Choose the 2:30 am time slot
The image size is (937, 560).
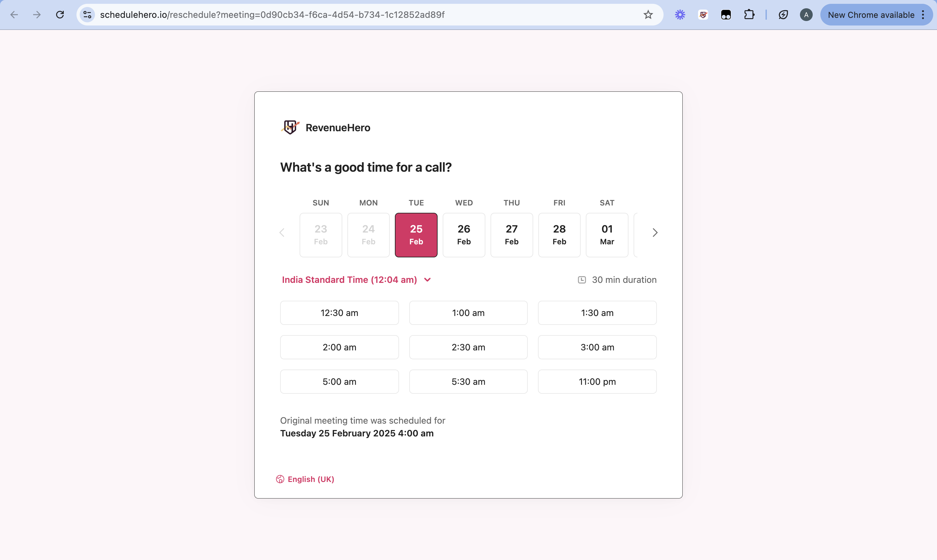click(x=468, y=347)
